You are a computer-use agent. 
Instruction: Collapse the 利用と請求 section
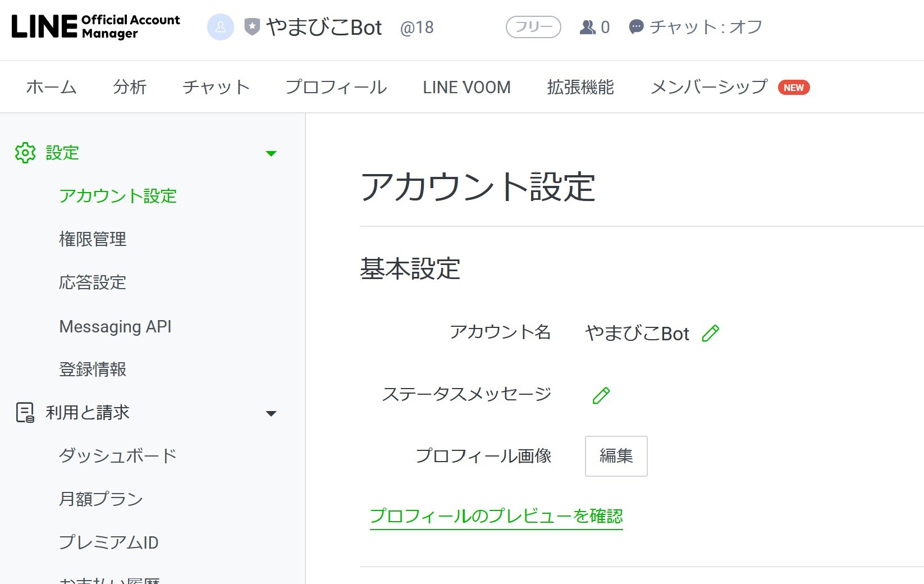pyautogui.click(x=272, y=414)
